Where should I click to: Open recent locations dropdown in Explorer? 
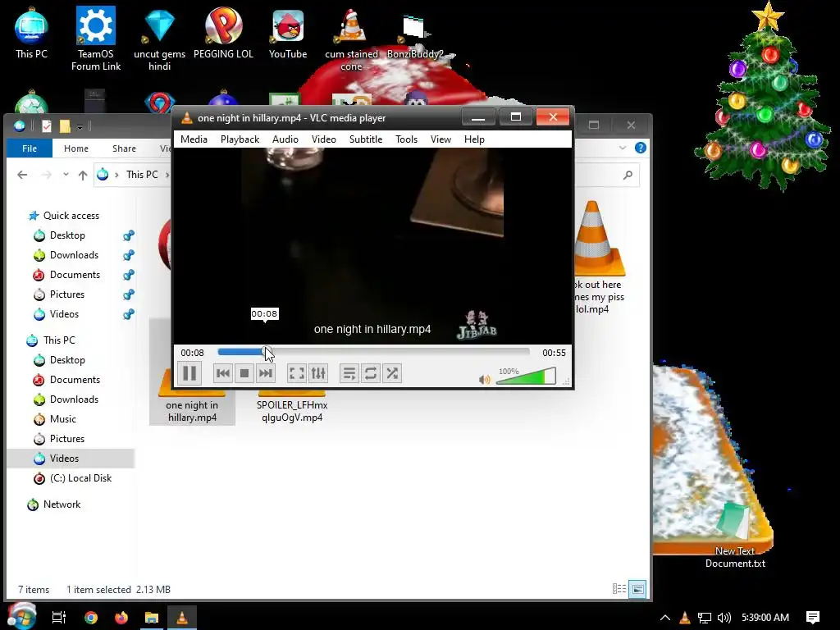66,175
